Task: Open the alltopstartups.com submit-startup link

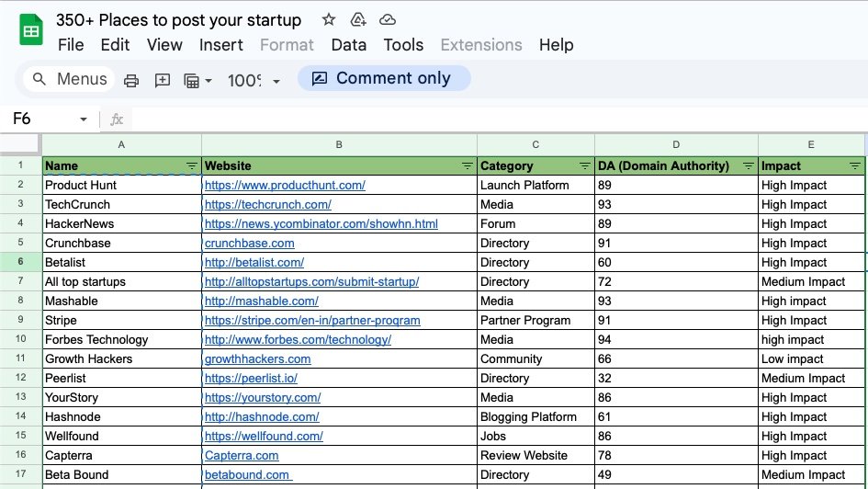Action: point(311,282)
